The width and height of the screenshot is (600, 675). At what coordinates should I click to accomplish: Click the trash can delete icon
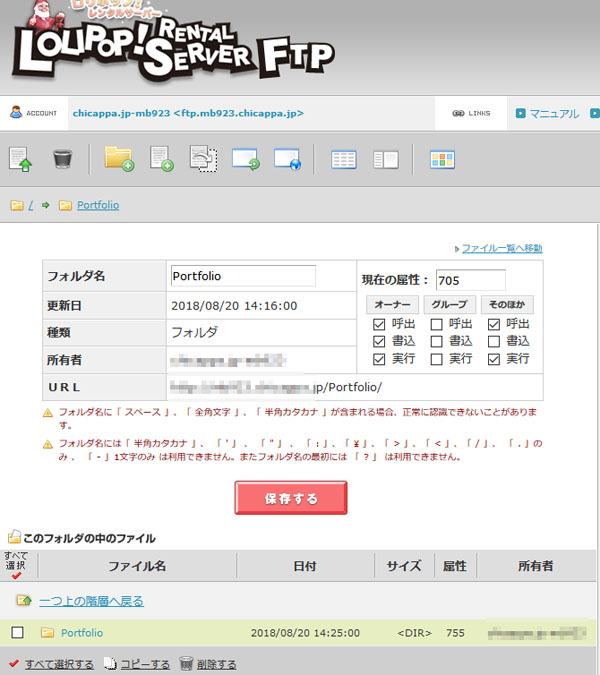tap(63, 158)
